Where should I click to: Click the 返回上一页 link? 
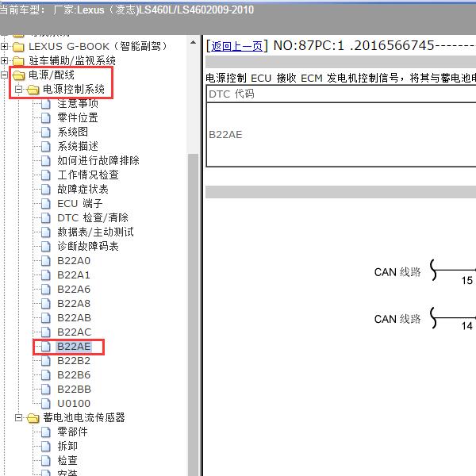(236, 46)
